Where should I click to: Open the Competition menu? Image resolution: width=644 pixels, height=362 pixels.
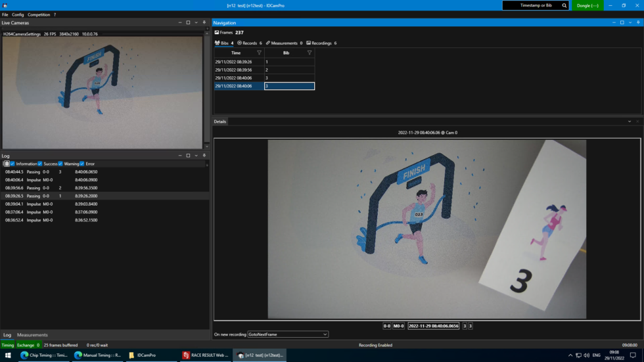tap(38, 14)
